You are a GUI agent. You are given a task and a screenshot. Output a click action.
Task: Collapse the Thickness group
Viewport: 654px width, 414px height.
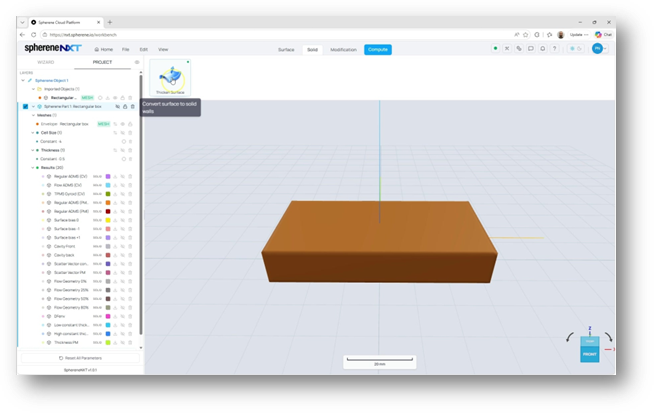pyautogui.click(x=33, y=151)
